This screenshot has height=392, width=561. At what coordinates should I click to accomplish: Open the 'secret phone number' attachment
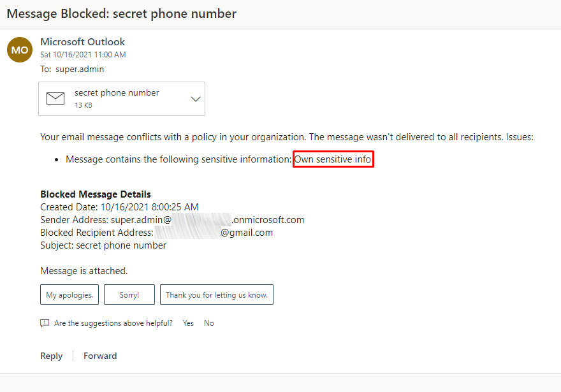(117, 93)
